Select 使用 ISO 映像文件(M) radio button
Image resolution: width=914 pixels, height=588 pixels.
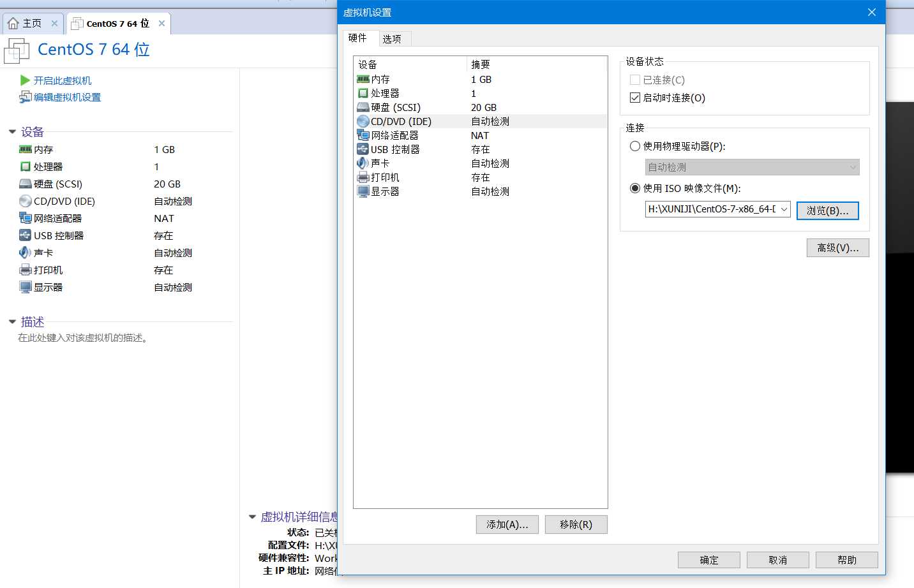tap(635, 188)
